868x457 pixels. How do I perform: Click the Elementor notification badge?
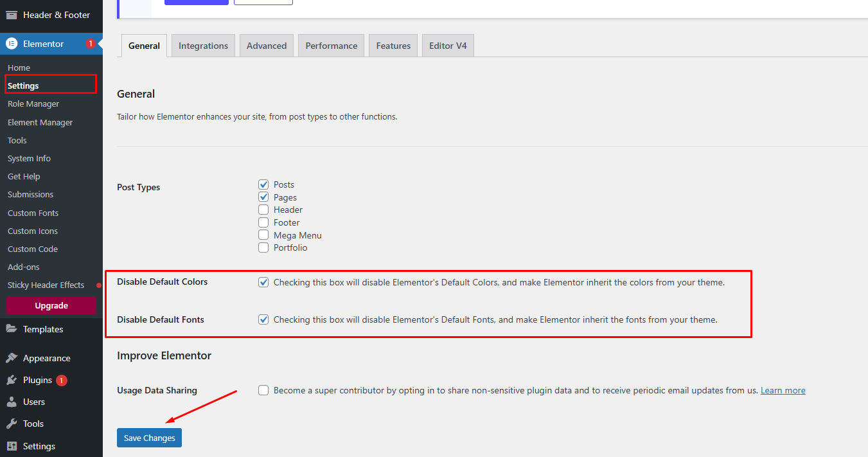coord(91,44)
